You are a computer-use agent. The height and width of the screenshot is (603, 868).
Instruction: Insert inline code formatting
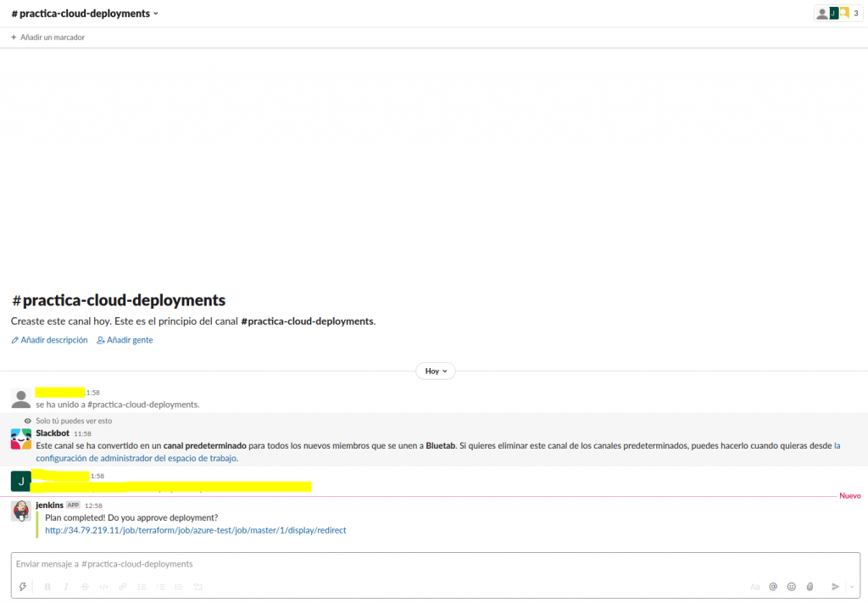tap(103, 586)
